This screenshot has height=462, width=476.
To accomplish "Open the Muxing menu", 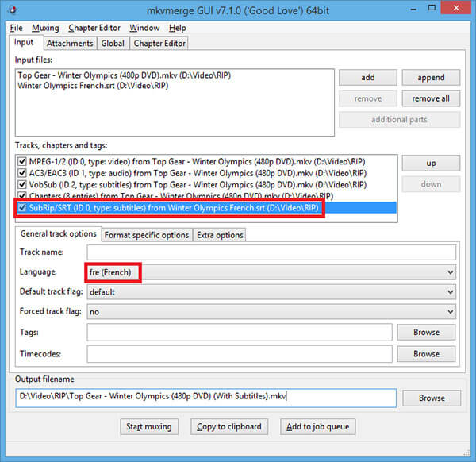I will (x=46, y=28).
